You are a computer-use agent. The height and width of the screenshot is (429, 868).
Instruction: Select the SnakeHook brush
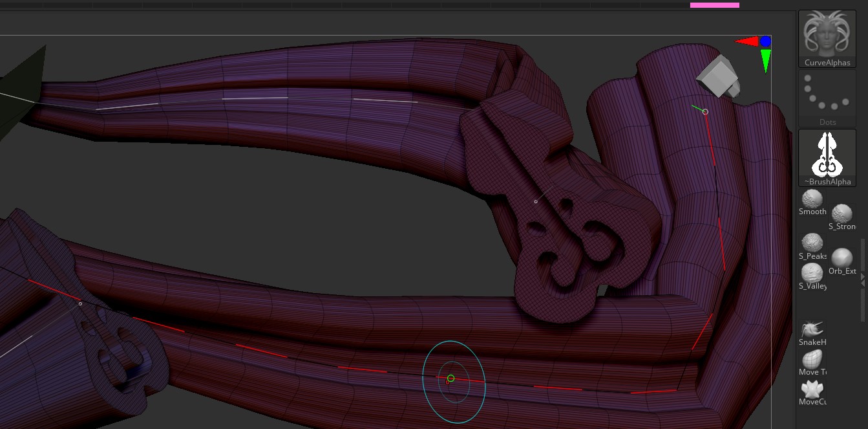tap(812, 333)
